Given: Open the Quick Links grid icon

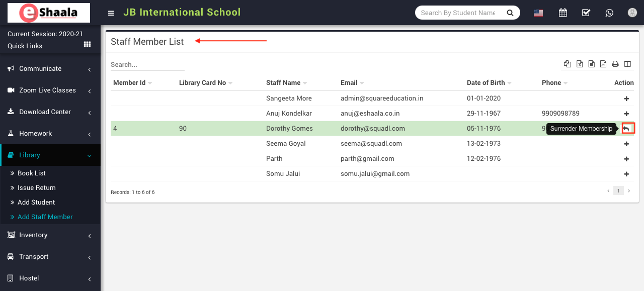Looking at the screenshot, I should click(x=87, y=45).
